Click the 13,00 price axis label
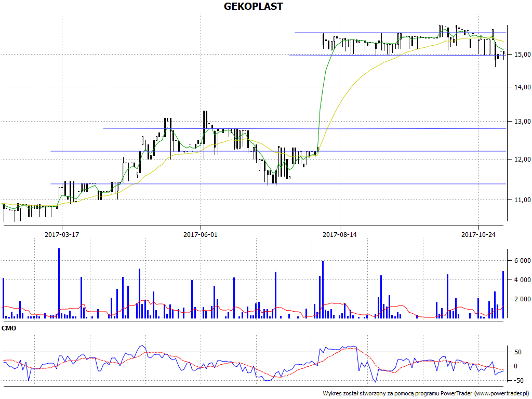This screenshot has height=399, width=532. [522, 122]
